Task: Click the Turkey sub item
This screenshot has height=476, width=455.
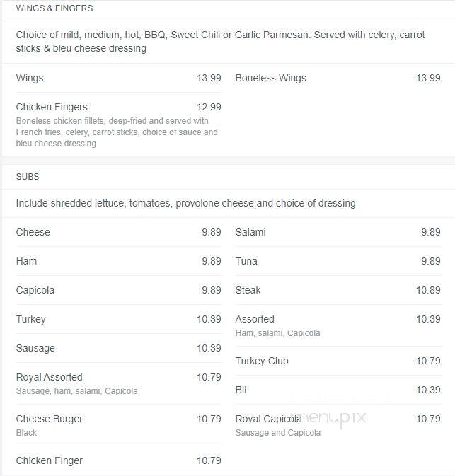Action: [118, 319]
